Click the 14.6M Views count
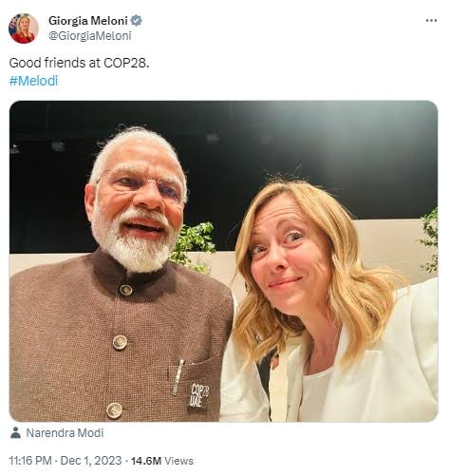This screenshot has width=450, height=476. click(x=162, y=461)
